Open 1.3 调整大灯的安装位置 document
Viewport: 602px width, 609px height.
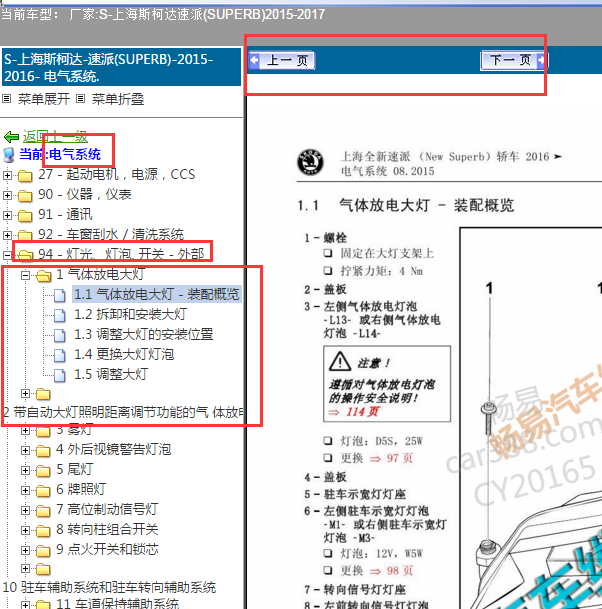(x=144, y=334)
